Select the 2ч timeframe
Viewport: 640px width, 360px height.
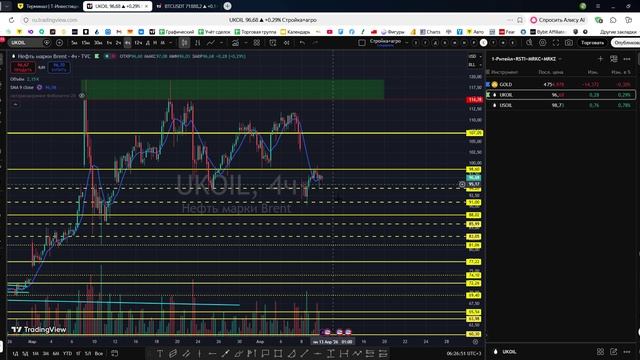coord(118,43)
